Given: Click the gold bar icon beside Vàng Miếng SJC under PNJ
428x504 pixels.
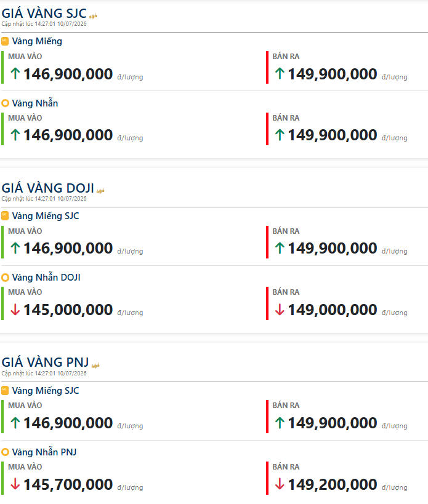Looking at the screenshot, I should point(5,391).
